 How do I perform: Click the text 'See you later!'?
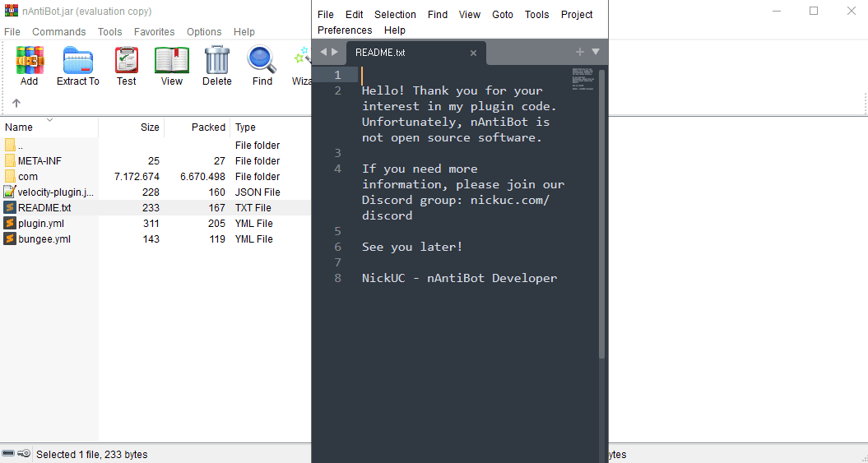pyautogui.click(x=412, y=247)
